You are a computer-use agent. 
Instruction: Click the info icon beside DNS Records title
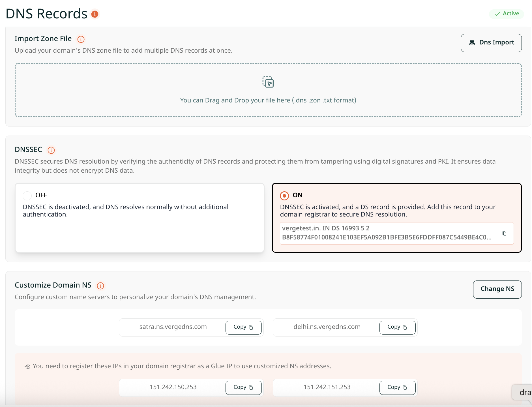tap(95, 14)
